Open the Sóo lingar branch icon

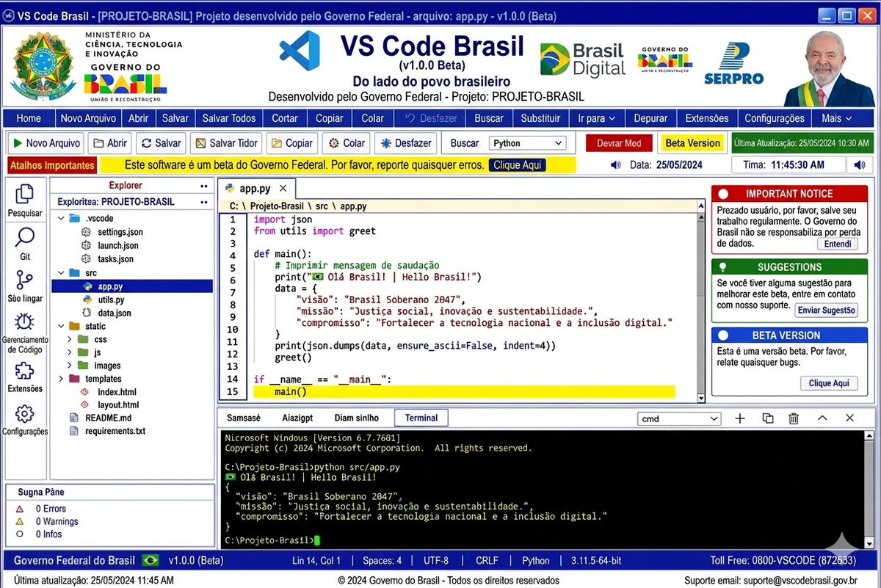[x=25, y=280]
